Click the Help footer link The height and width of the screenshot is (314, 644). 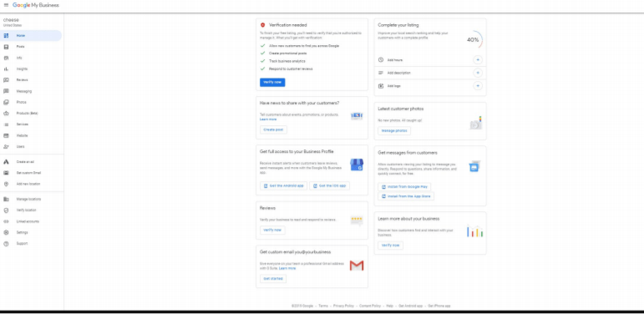pos(390,306)
